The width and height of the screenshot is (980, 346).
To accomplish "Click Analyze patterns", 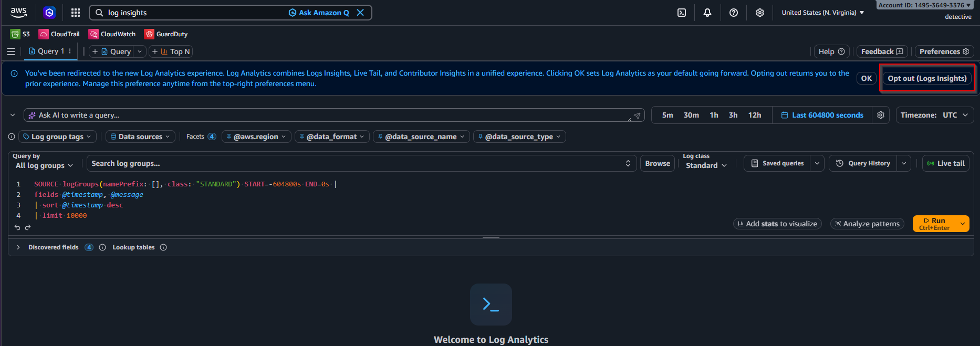I will (867, 224).
